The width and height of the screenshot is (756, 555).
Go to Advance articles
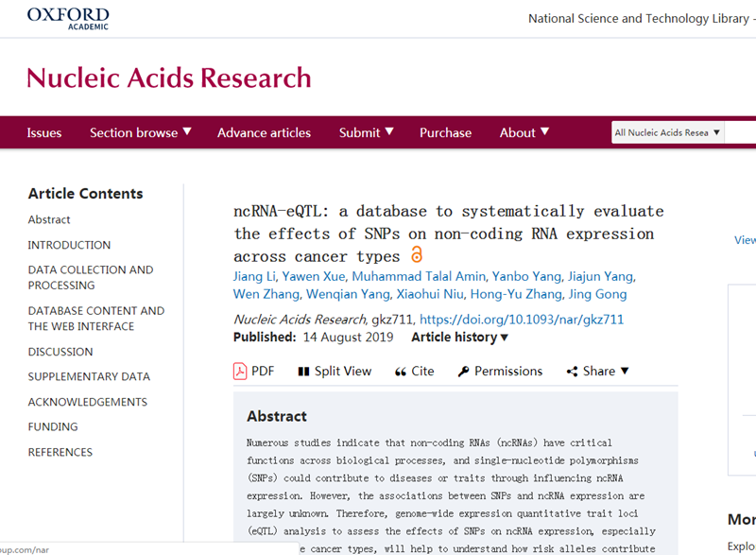click(264, 132)
